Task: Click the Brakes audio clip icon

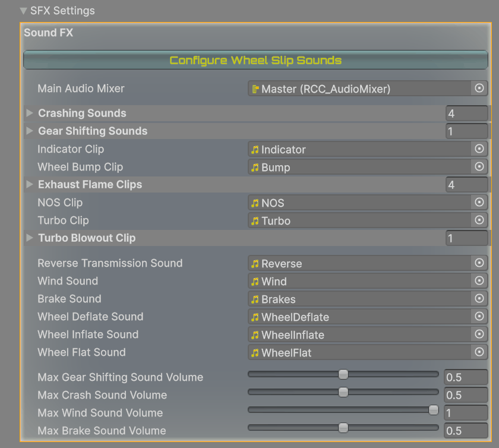Action: [x=255, y=299]
